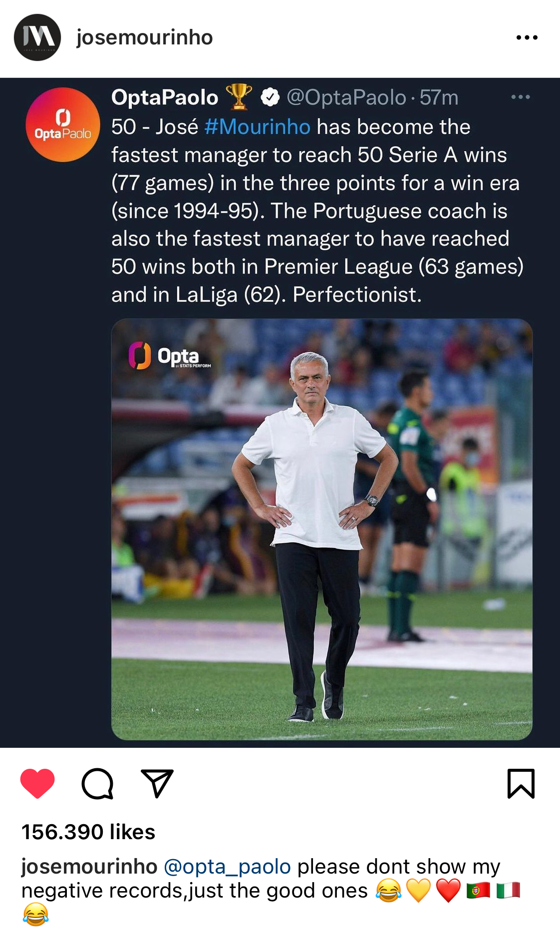This screenshot has width=560, height=934.
Task: Unlike the post by tapping the red heart
Action: (37, 782)
